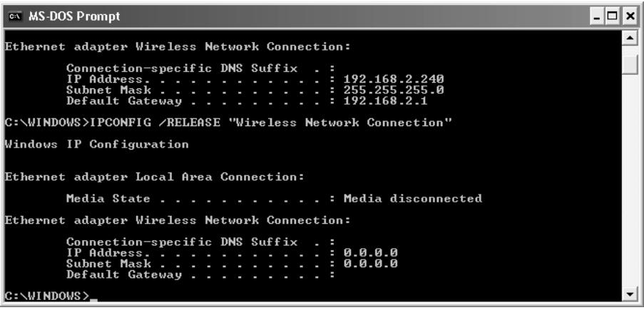Viewport: 644px width, 310px height.
Task: Click the IP address 192.168.2.240
Action: coord(394,79)
